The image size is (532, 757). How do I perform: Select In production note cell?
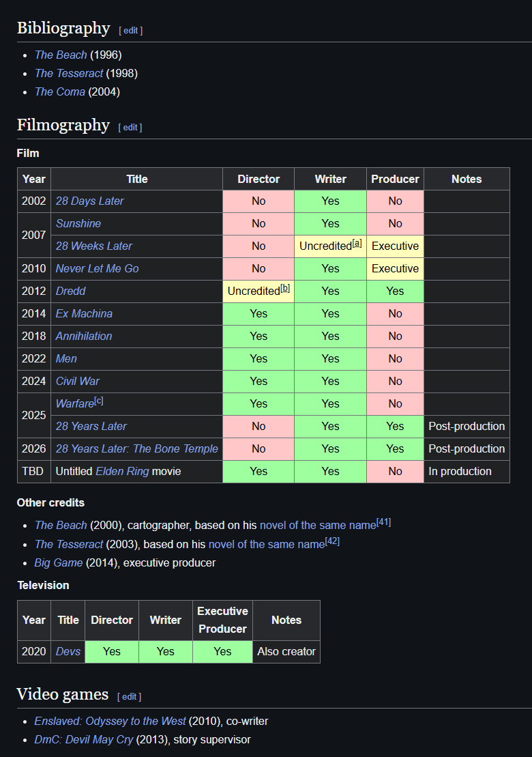tap(467, 472)
